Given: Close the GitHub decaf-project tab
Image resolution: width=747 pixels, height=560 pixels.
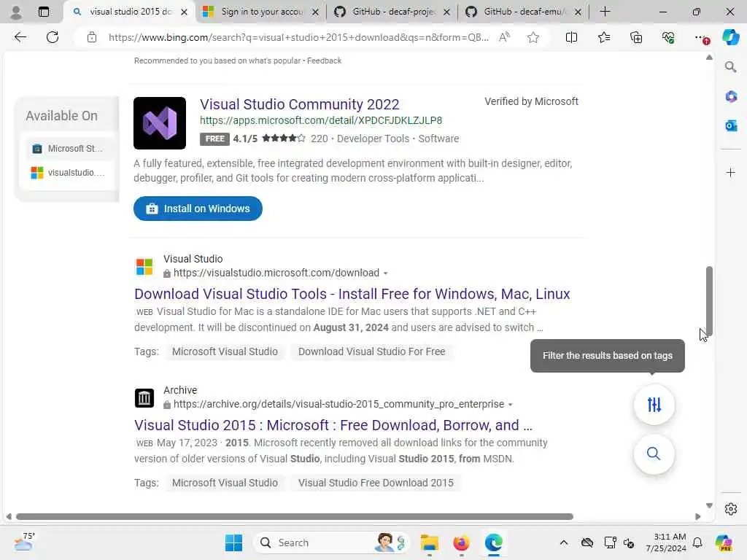Looking at the screenshot, I should click(447, 12).
